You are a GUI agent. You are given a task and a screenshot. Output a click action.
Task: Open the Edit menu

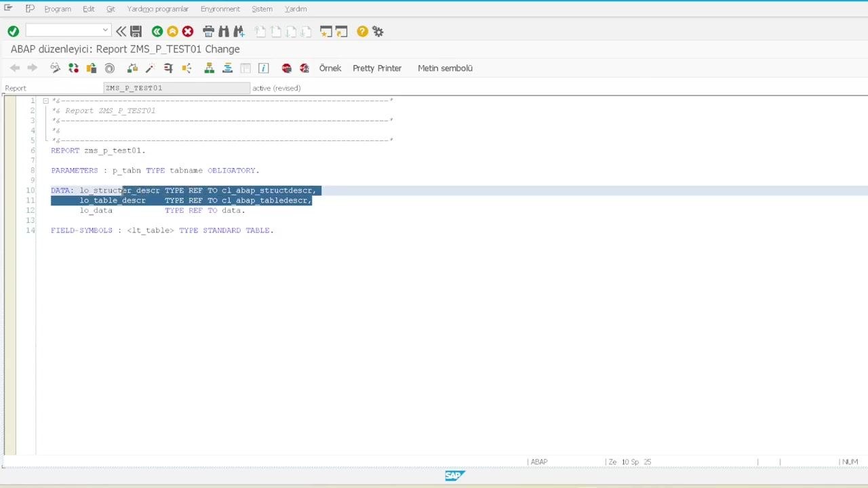pyautogui.click(x=89, y=9)
